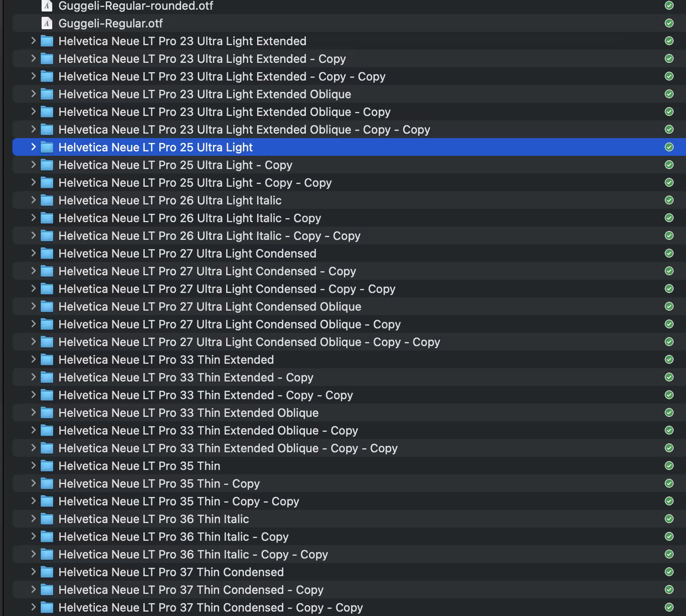Select 'Helvetica Neue LT Pro 33 Thin Extended Oblique - Copy - Copy'
686x616 pixels.
pyautogui.click(x=228, y=448)
